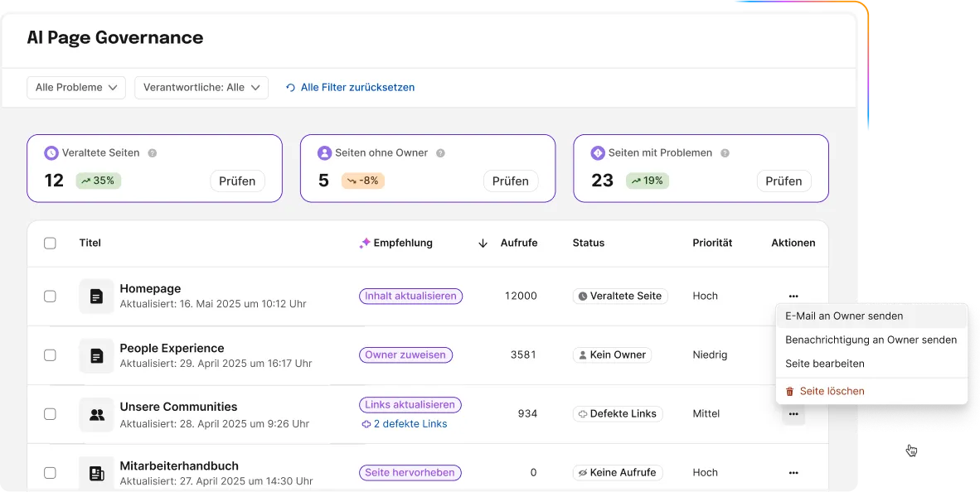Click the person icon on Seiten ohne Owner card
The height and width of the screenshot is (492, 980).
(x=324, y=152)
